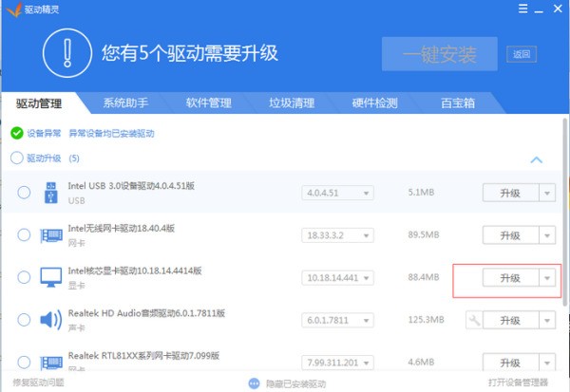This screenshot has height=392, width=570.
Task: Click the Realtek RTL81XX network card icon
Action: coord(51,363)
